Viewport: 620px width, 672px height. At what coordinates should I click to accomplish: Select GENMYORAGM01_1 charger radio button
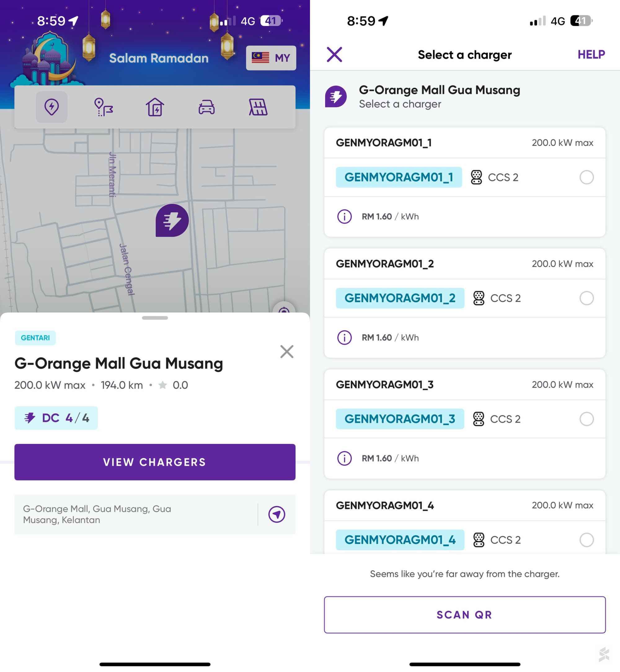pyautogui.click(x=586, y=177)
